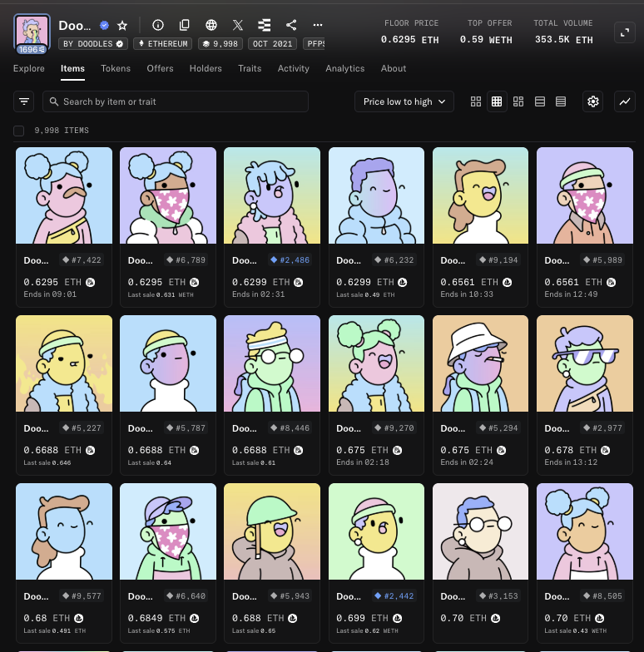Click the share icon
644x652 pixels.
click(291, 25)
